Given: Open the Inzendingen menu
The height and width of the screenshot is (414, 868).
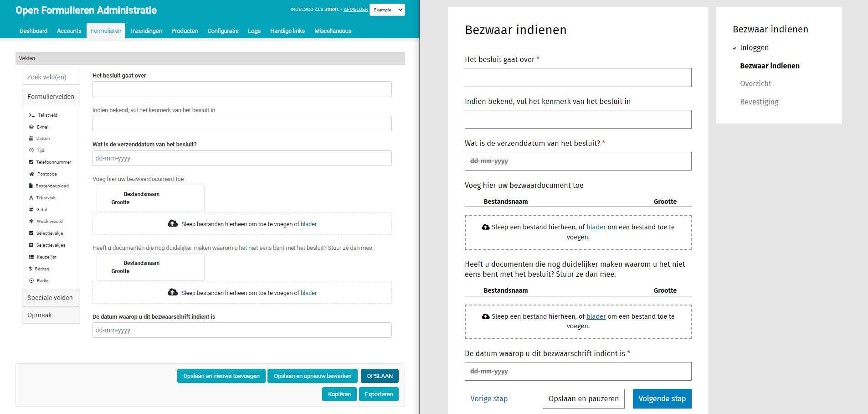Looking at the screenshot, I should click(x=146, y=31).
